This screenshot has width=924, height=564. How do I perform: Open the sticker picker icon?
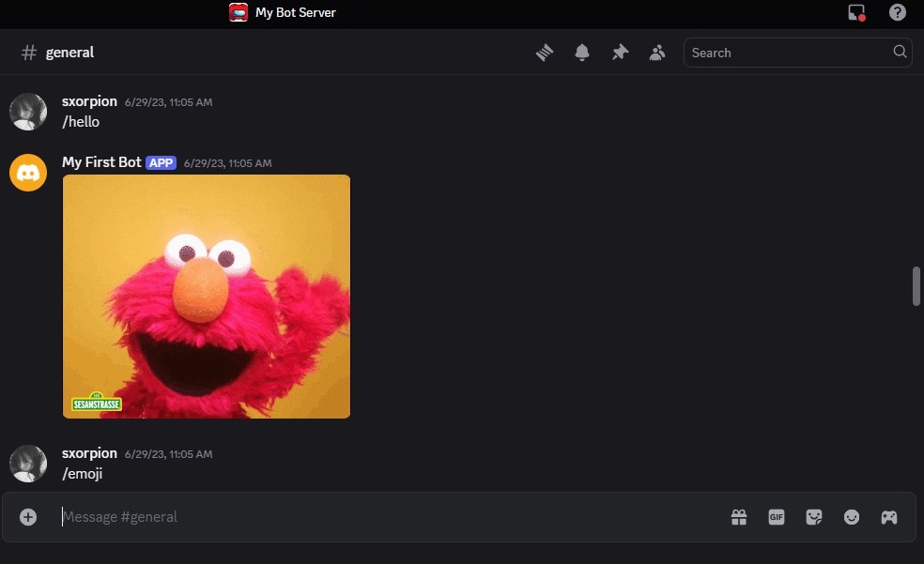814,517
